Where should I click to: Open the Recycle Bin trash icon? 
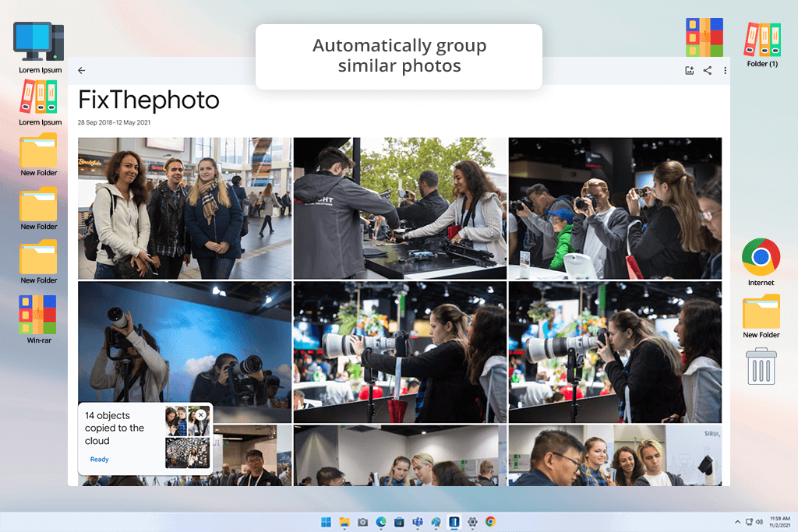pyautogui.click(x=761, y=366)
